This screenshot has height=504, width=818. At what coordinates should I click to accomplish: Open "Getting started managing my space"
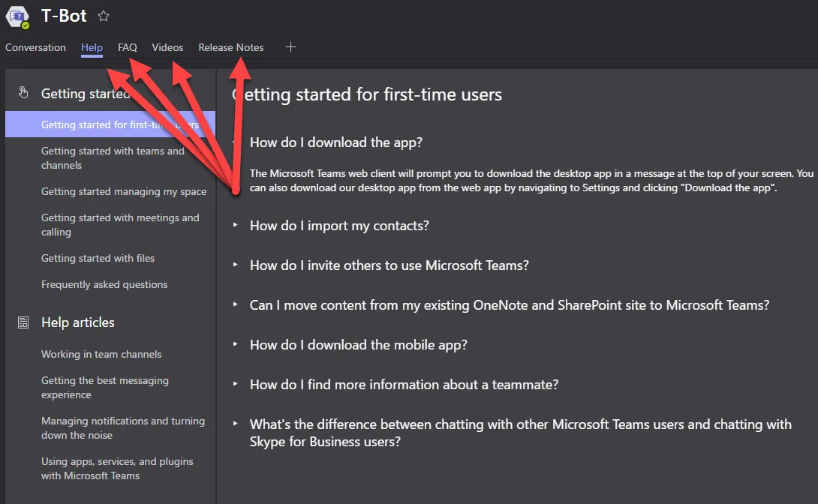click(x=124, y=191)
